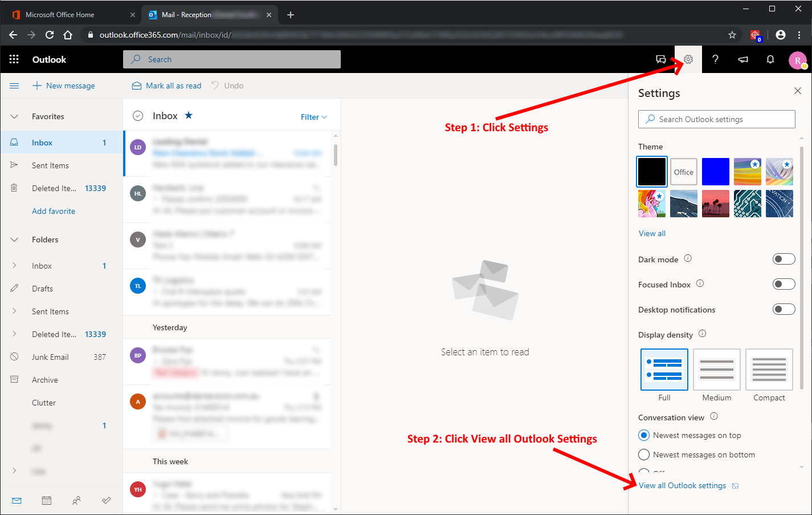The height and width of the screenshot is (515, 812).
Task: Click the browser home icon
Action: tap(68, 35)
